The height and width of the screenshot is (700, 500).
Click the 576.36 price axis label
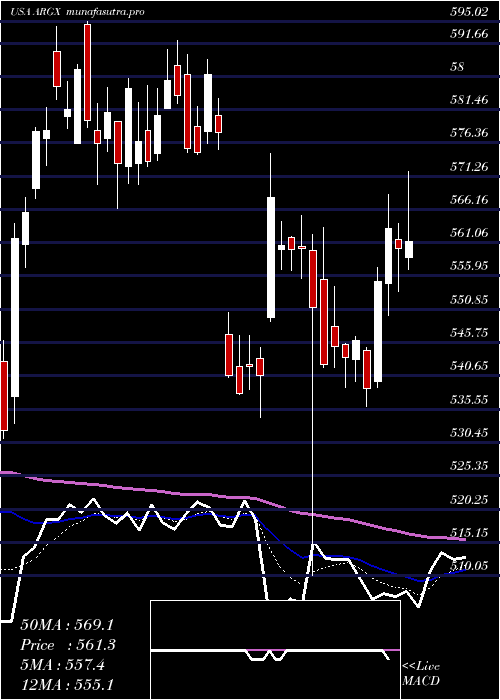468,133
